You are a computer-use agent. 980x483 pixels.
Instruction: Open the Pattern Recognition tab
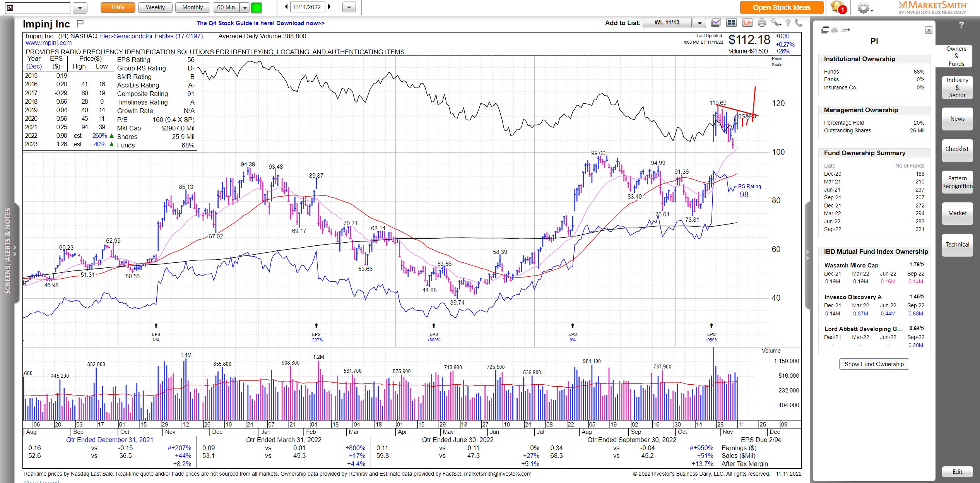click(x=957, y=182)
